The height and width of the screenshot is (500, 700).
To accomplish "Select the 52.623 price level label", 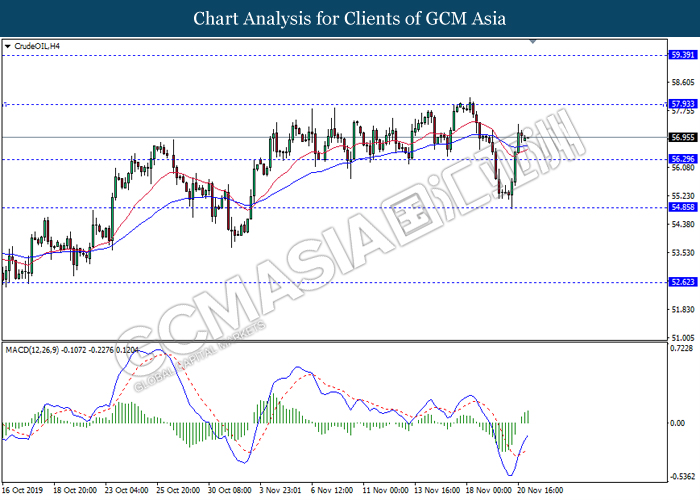I will pos(683,283).
